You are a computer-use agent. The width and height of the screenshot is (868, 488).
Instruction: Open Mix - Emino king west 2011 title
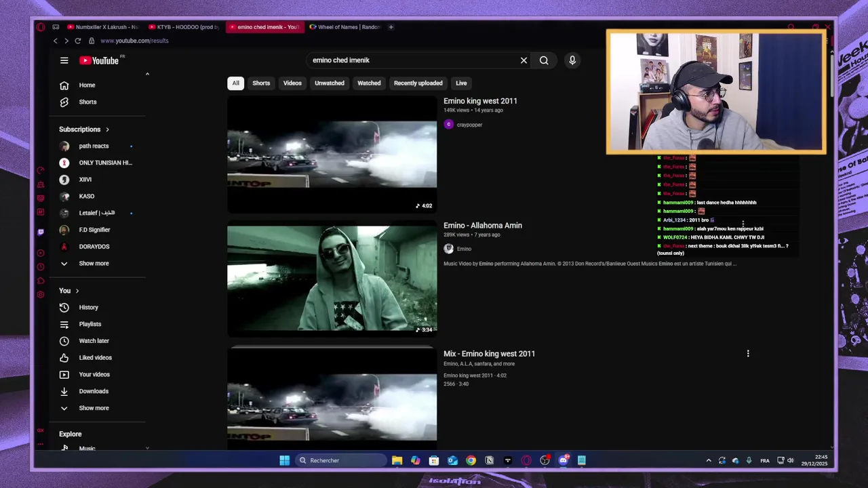point(489,354)
